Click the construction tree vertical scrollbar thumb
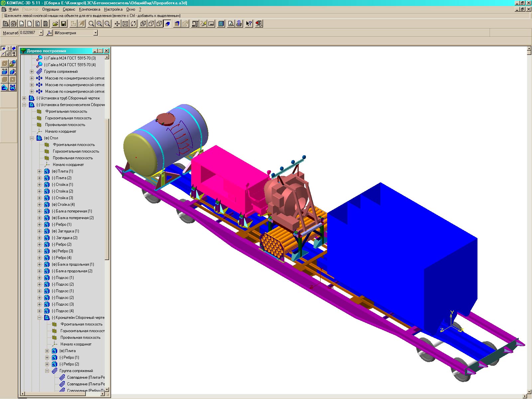 (107, 190)
